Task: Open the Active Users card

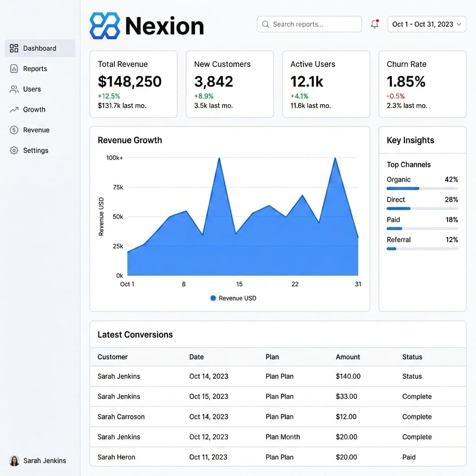Action: coord(326,84)
